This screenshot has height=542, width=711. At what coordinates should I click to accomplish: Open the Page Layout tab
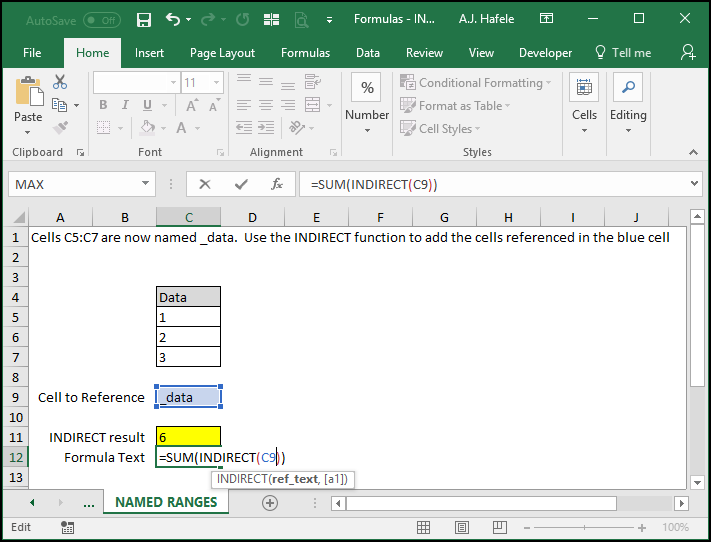click(x=222, y=53)
